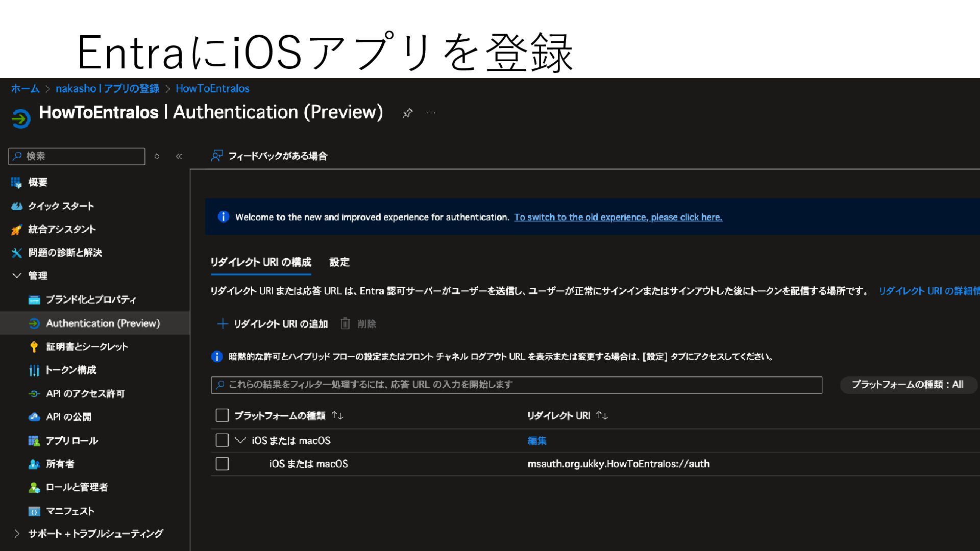This screenshot has width=980, height=551.
Task: Click the フィードバックがある場合 feedback icon
Action: (217, 156)
